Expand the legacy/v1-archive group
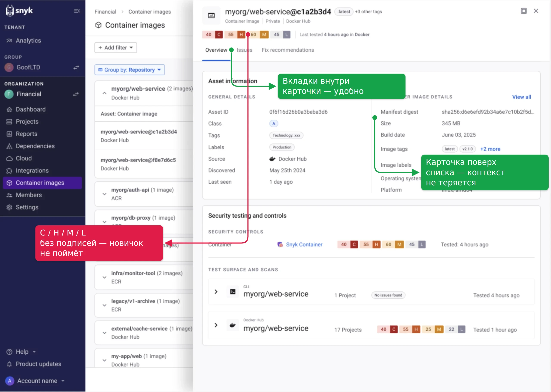551x392 pixels. (104, 305)
